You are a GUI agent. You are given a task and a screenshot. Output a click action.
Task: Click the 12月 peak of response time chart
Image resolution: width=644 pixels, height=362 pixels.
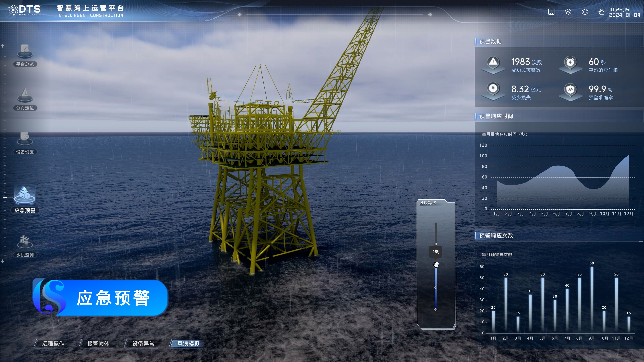pyautogui.click(x=629, y=156)
